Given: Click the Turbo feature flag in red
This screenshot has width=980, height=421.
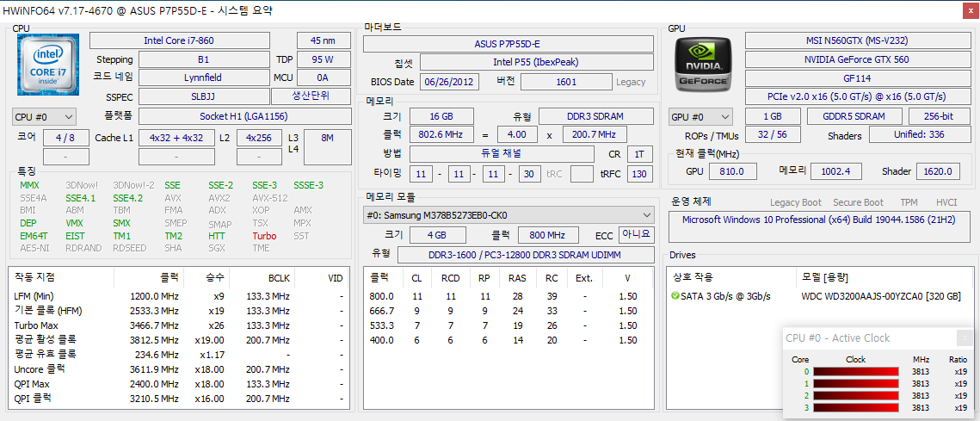Looking at the screenshot, I should pyautogui.click(x=264, y=236).
